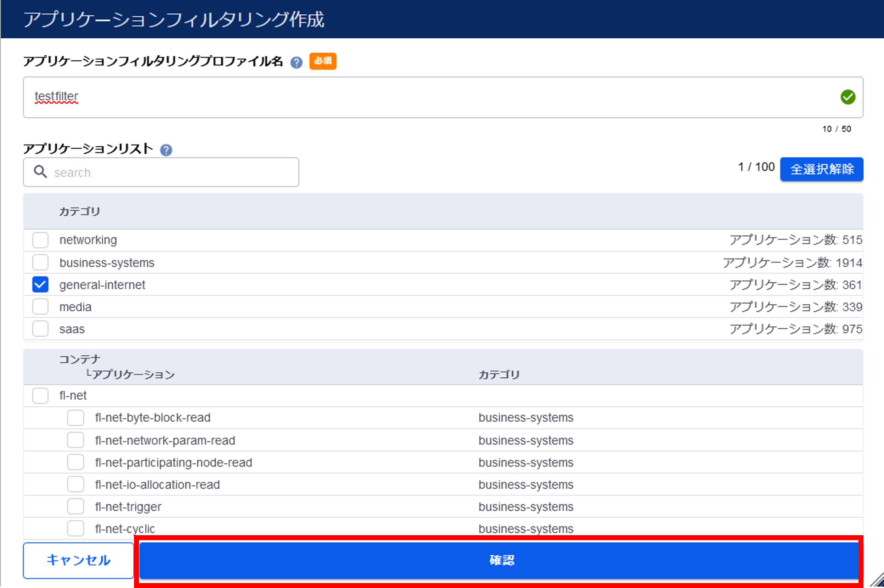
Task: Click the アプリケーションフィルタリング作成 dialog title
Action: [x=174, y=20]
